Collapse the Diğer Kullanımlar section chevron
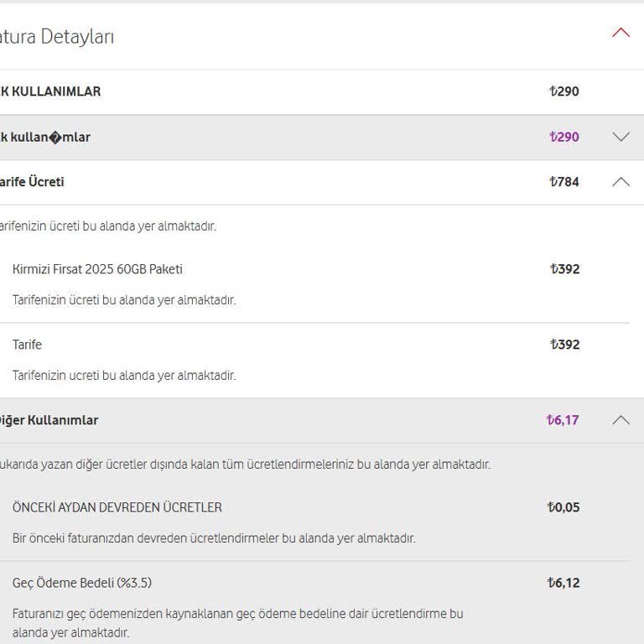 pos(621,420)
